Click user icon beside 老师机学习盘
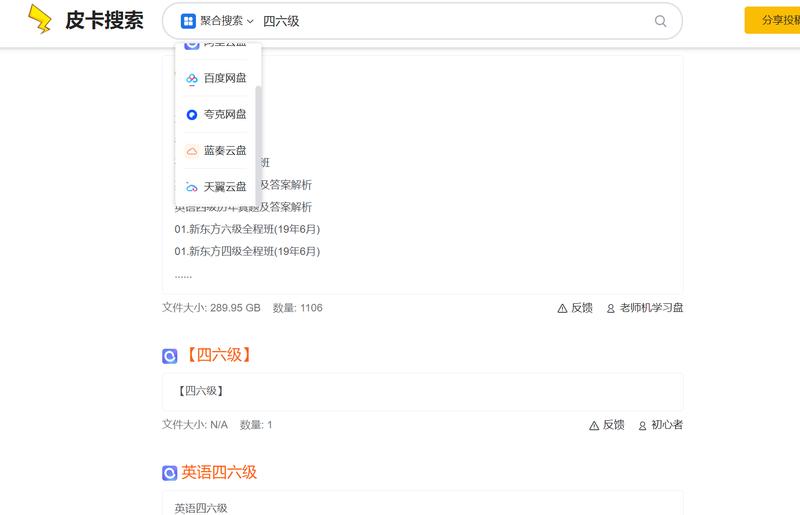 click(x=610, y=308)
